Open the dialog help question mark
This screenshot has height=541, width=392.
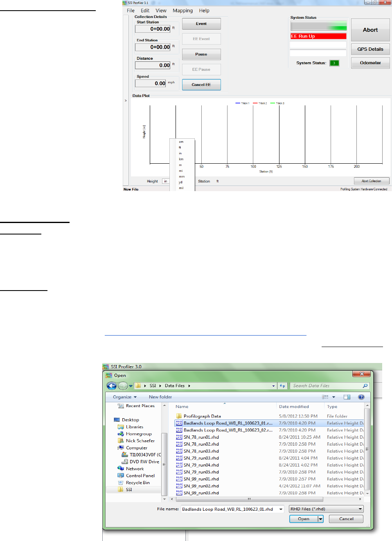click(x=361, y=397)
